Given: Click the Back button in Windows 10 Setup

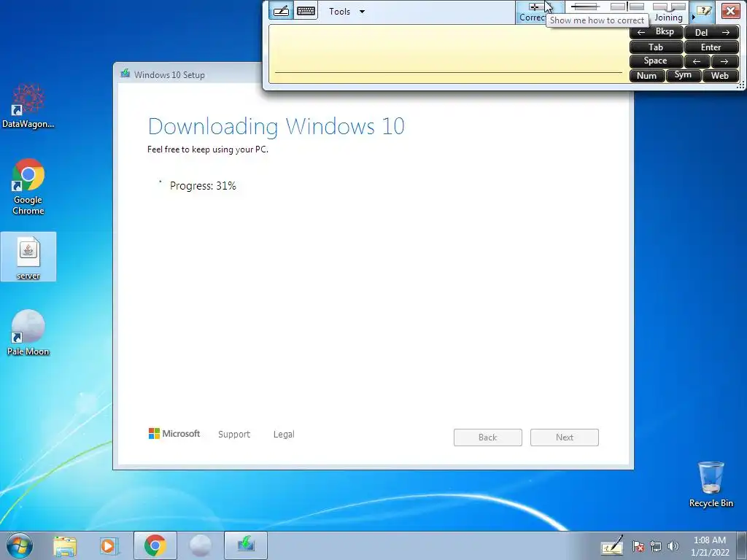Looking at the screenshot, I should 488,437.
